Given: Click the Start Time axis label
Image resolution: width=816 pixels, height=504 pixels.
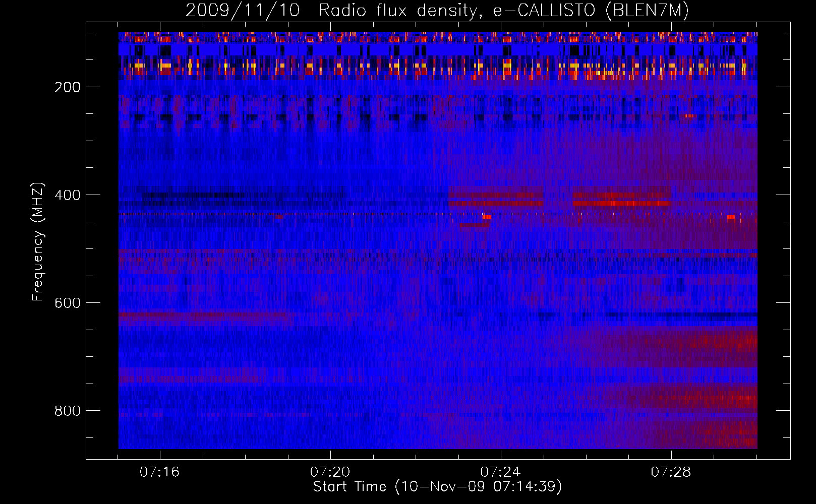Looking at the screenshot, I should click(437, 487).
